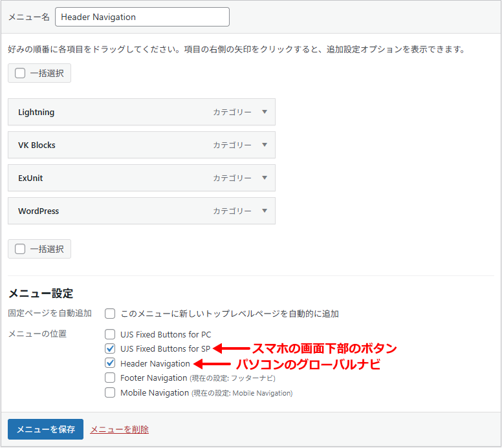The image size is (502, 448).
Task: Uncheck the Header Navigation location
Action: (110, 363)
